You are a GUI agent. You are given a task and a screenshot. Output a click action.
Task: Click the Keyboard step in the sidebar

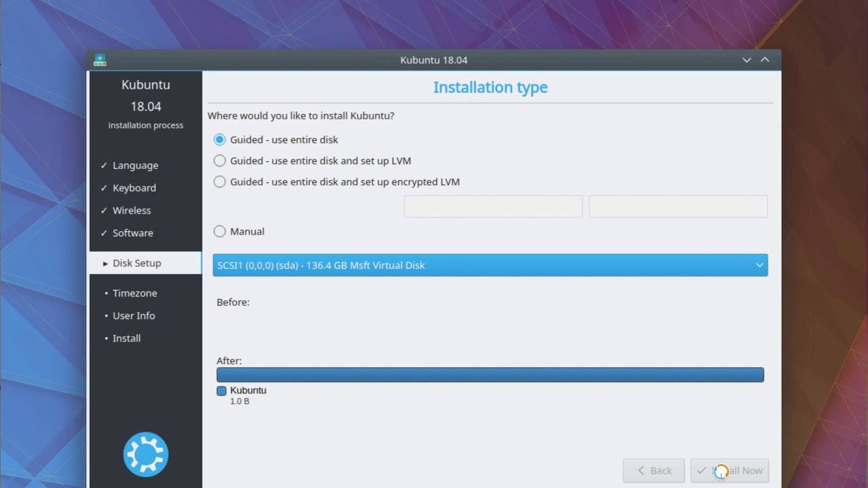(134, 188)
